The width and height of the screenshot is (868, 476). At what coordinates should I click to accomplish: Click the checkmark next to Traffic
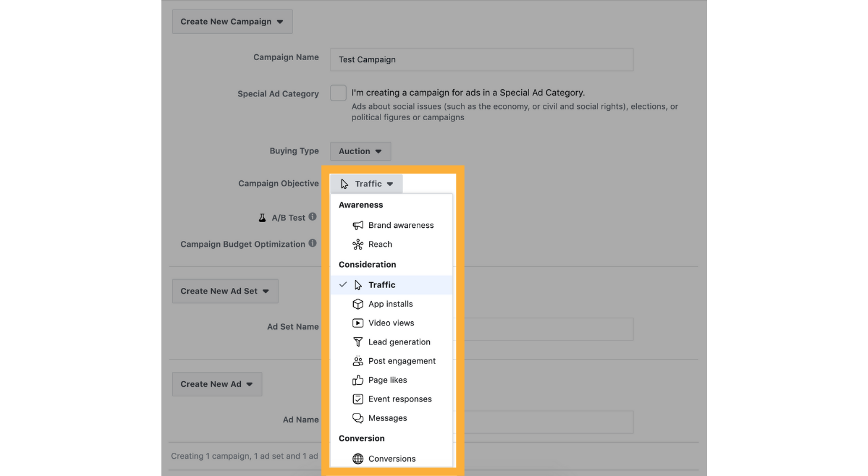pyautogui.click(x=343, y=284)
